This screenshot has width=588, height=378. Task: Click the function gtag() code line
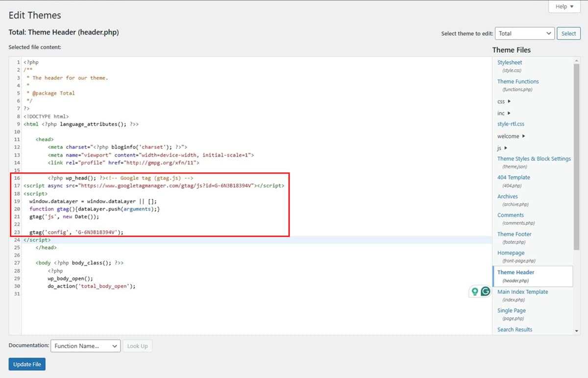(x=95, y=209)
